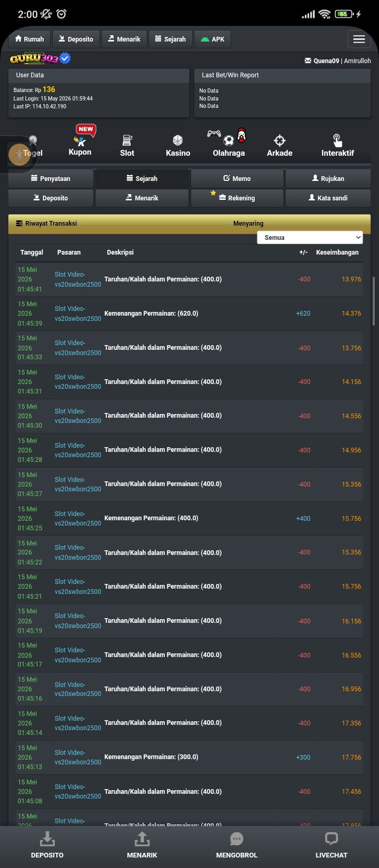Click the mail envelope icon near Quena09
Image resolution: width=379 pixels, height=868 pixels.
[308, 61]
